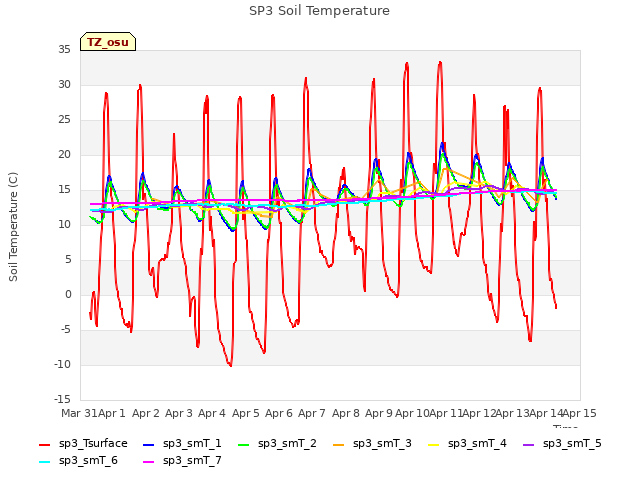640x480 pixels.
Task: Toggle the sp3_Tsurface legend entry
Action: pos(83,444)
